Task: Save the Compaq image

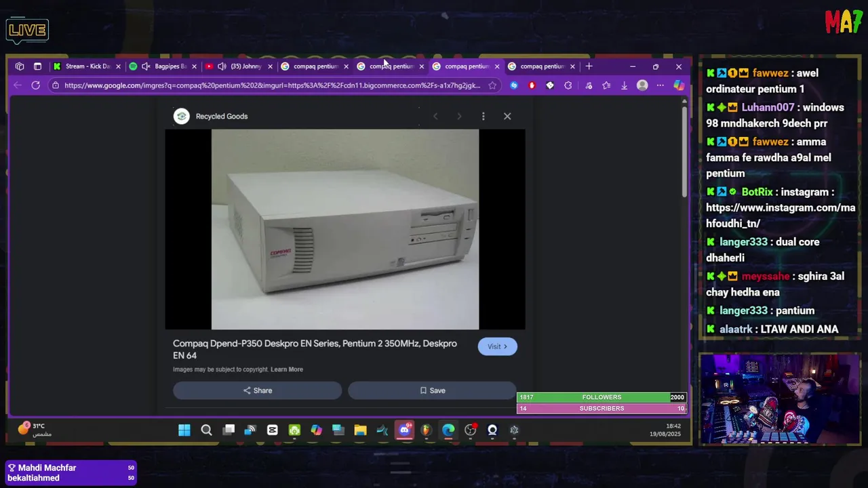Action: point(432,390)
